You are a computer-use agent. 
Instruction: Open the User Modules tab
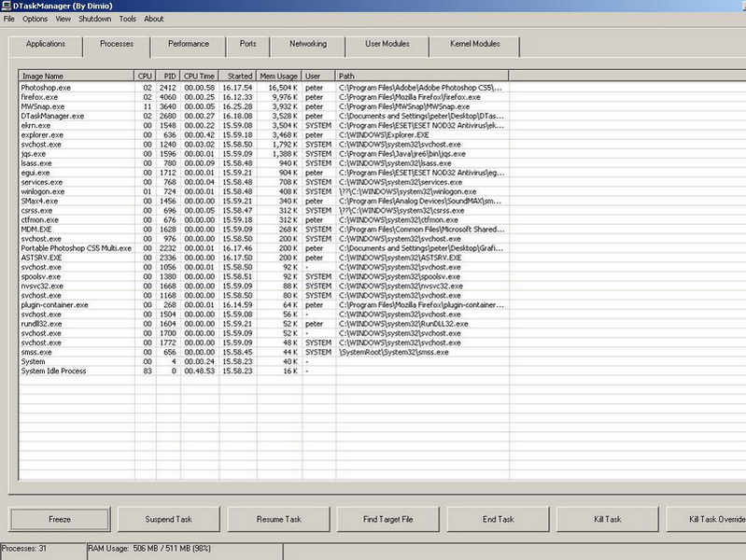387,47
